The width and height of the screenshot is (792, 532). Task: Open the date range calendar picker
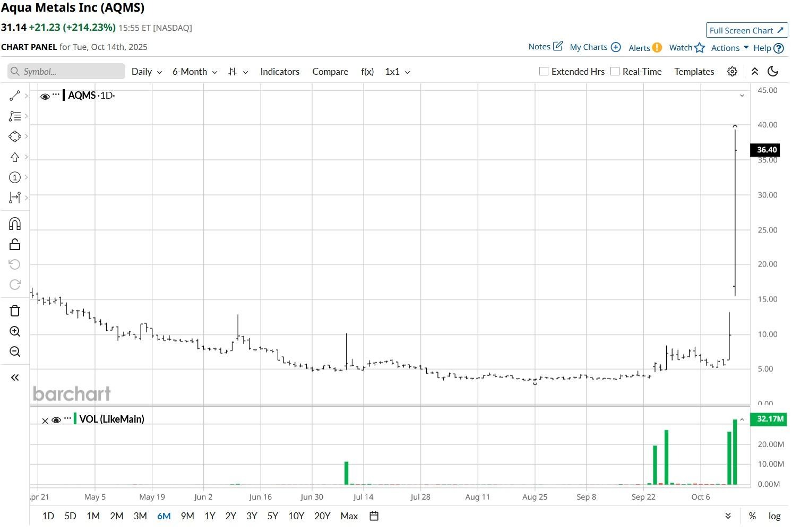(374, 516)
